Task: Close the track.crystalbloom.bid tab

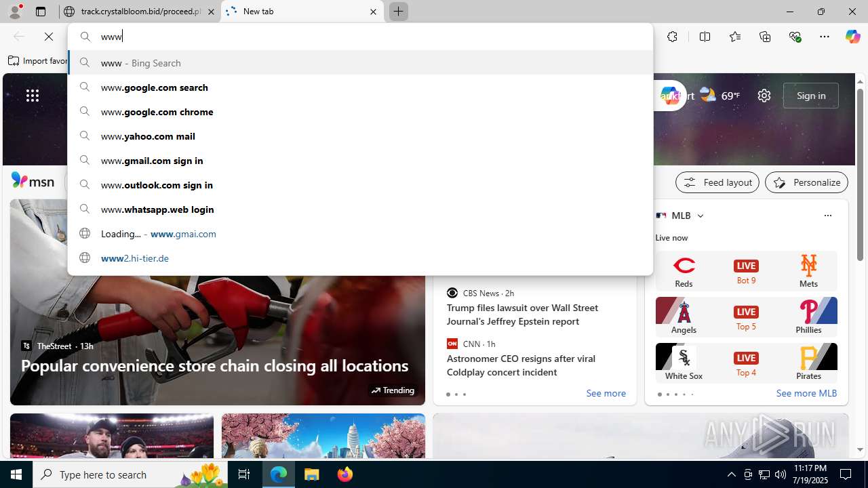Action: pyautogui.click(x=211, y=12)
